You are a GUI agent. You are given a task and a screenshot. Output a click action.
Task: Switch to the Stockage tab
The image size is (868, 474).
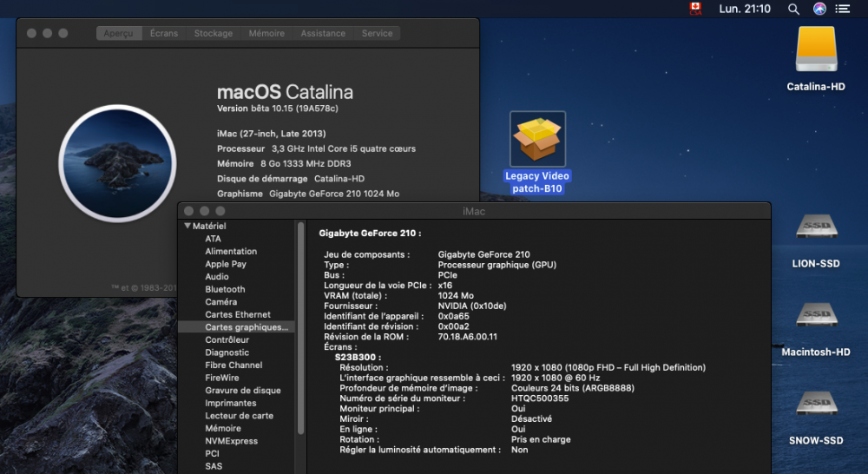coord(214,33)
